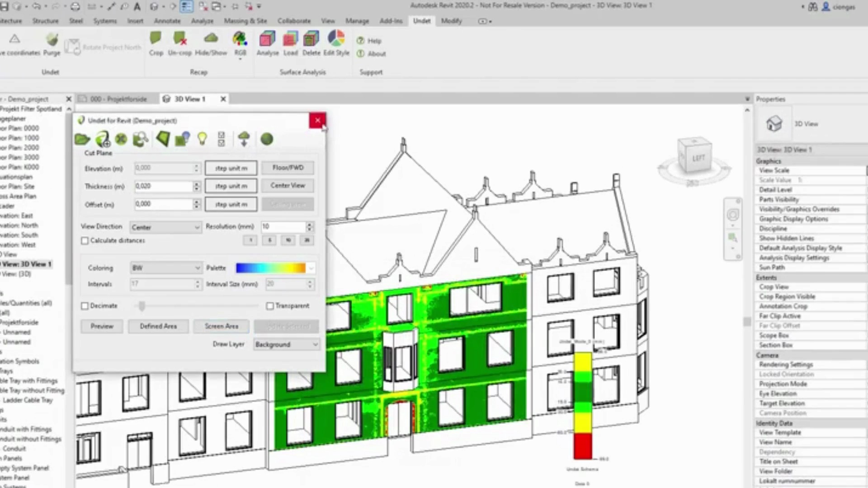Click the Thickness (m) input field
This screenshot has height=488, width=868.
pos(164,186)
